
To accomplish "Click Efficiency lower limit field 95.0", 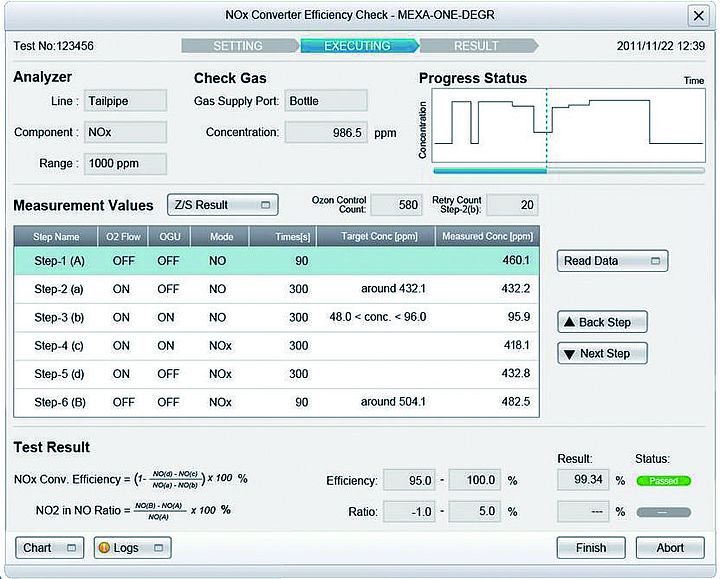I will pos(410,480).
